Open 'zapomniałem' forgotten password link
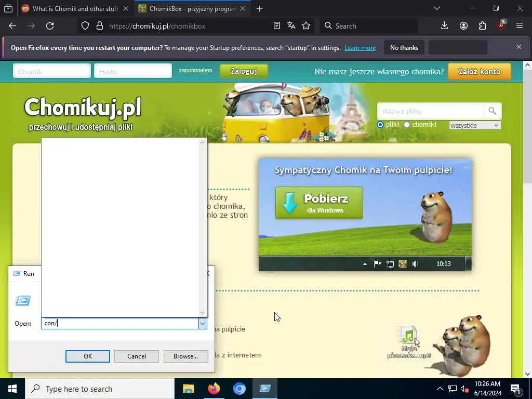Viewport: 532px width, 399px height. [x=195, y=71]
